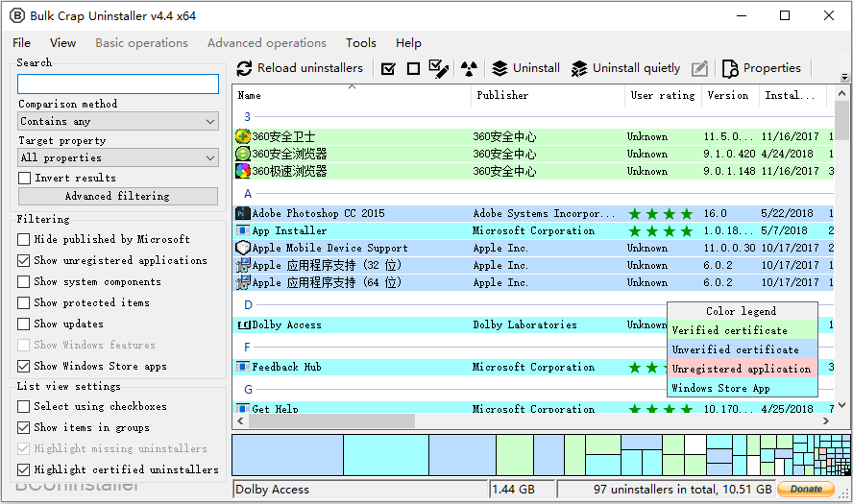Click the horizontal scrollbar thumb
The height and width of the screenshot is (504, 853).
(330, 421)
